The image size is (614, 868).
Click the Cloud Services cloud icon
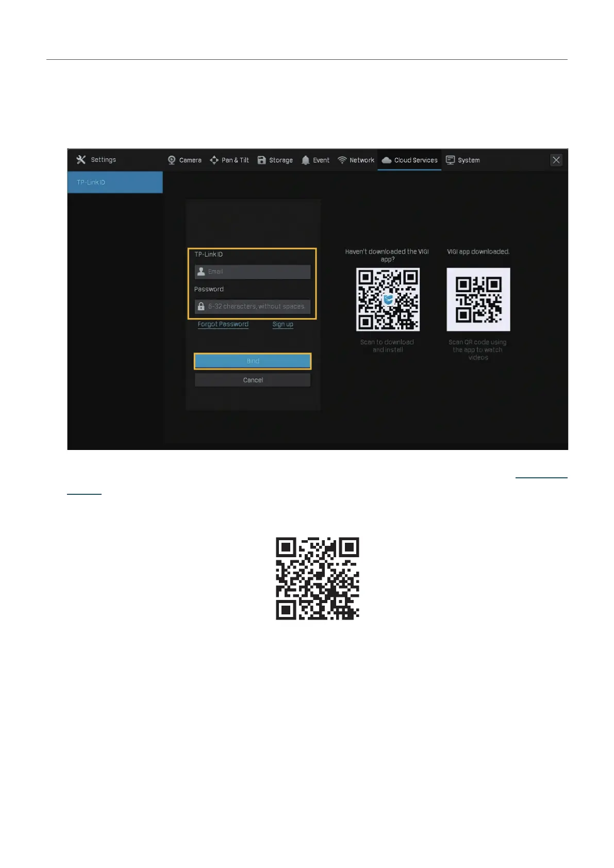tap(386, 160)
